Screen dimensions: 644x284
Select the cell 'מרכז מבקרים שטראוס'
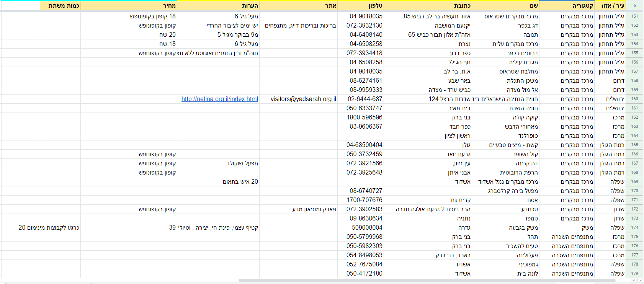(505, 16)
